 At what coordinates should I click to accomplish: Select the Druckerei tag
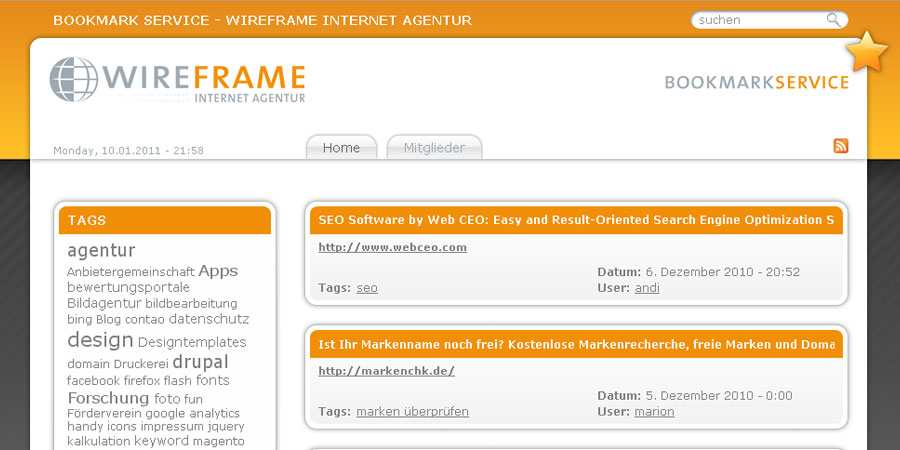pos(141,364)
